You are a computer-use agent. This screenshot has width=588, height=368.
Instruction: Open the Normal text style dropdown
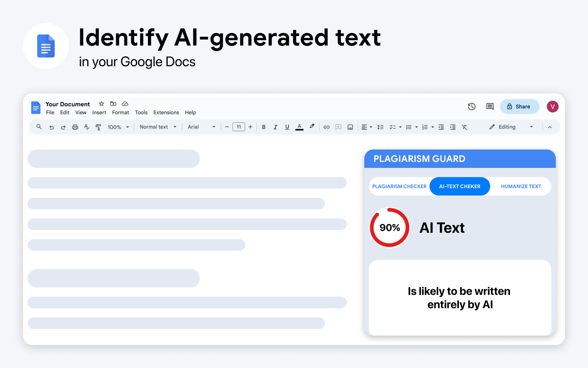pyautogui.click(x=158, y=127)
